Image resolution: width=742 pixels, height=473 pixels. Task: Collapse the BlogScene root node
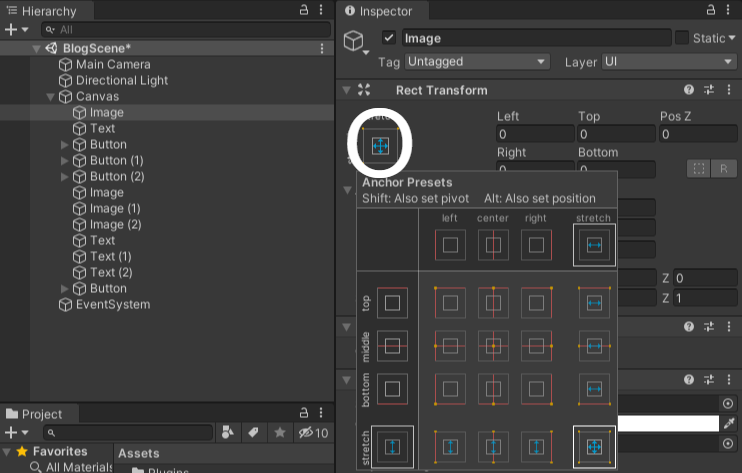36,48
